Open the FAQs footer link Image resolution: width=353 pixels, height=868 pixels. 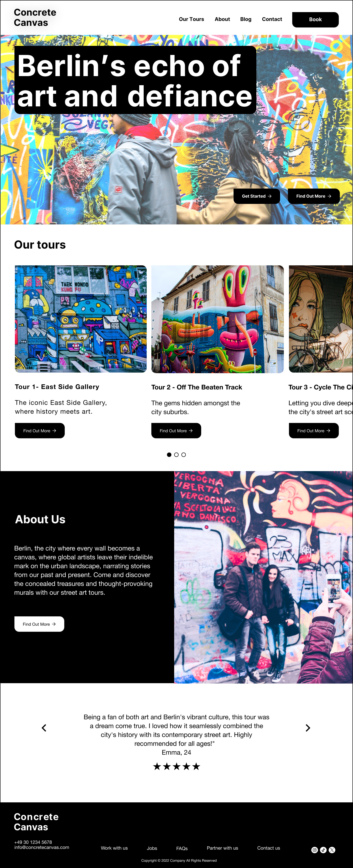(x=182, y=848)
